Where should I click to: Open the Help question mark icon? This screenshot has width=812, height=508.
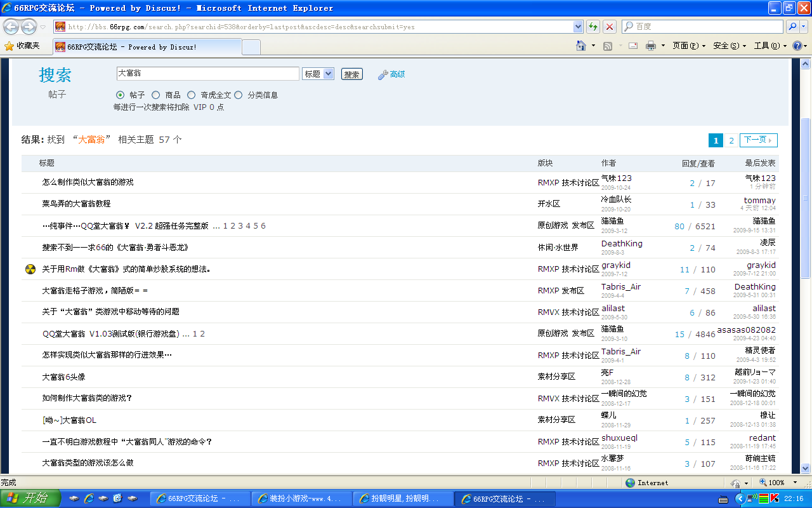pos(797,46)
